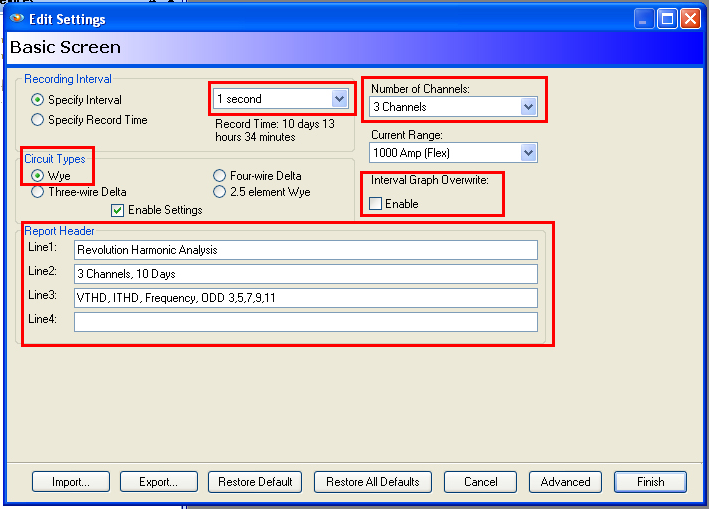Maximize the Edit Settings window
Viewport: 709px width, 509px height.
[x=667, y=19]
